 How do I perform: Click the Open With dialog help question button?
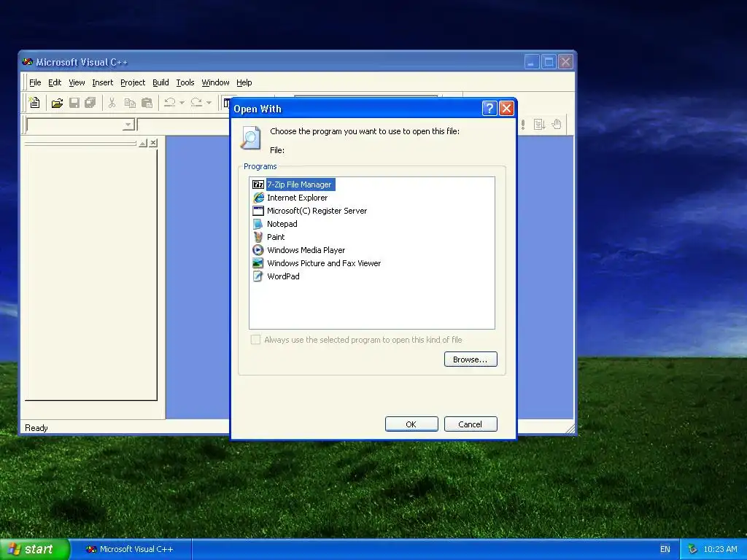(x=489, y=109)
